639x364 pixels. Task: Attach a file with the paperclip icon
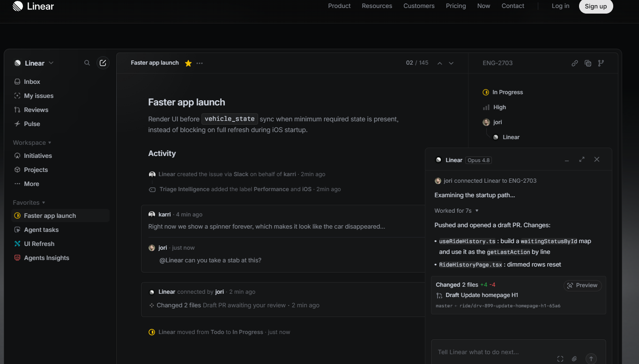tap(574, 359)
